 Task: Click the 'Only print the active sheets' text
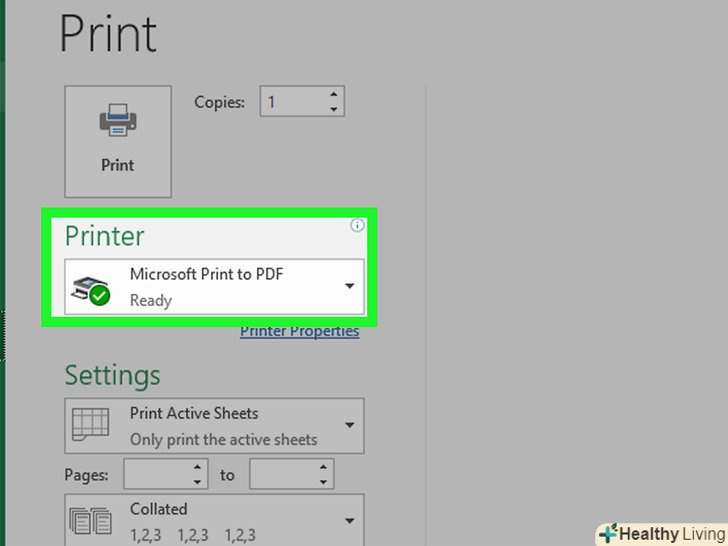223,440
